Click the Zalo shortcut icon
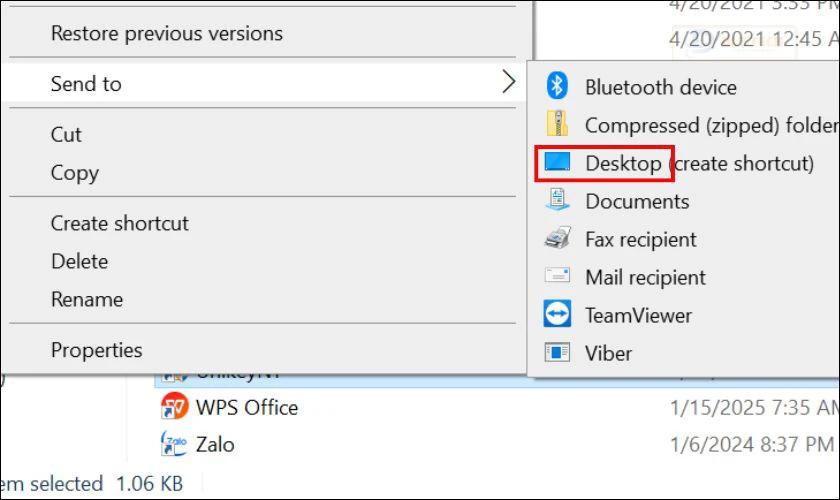 (x=174, y=444)
